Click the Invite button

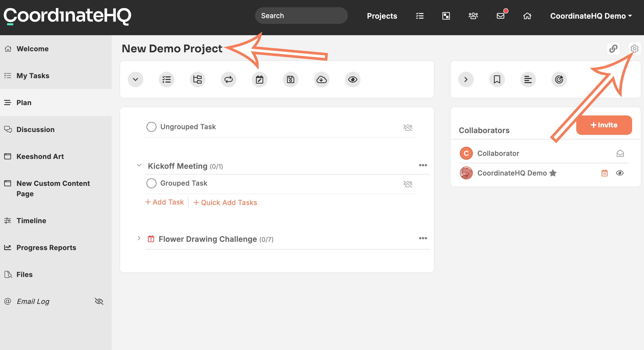[x=604, y=125]
